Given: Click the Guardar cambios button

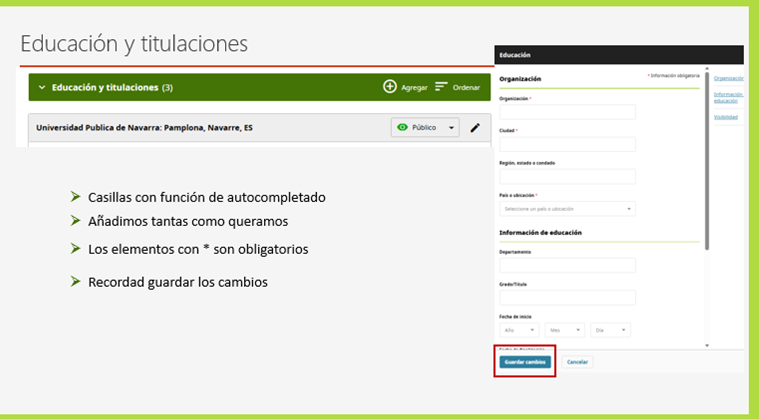Looking at the screenshot, I should coord(525,362).
